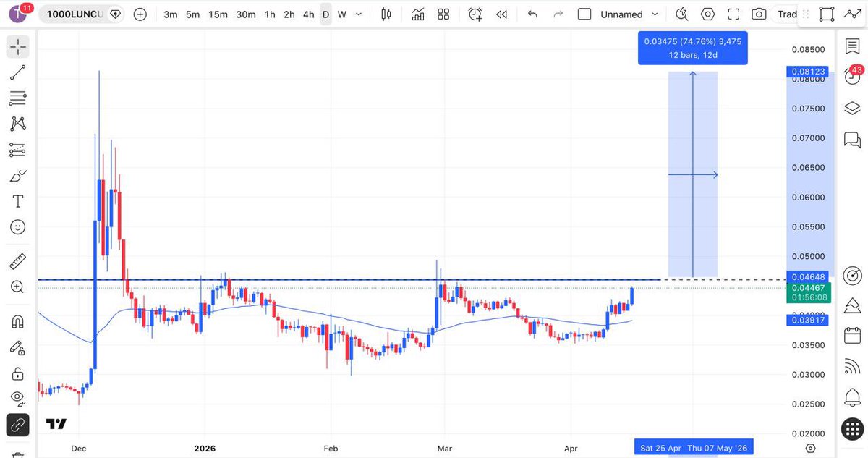Select the crosshair cursor tool

click(x=18, y=48)
